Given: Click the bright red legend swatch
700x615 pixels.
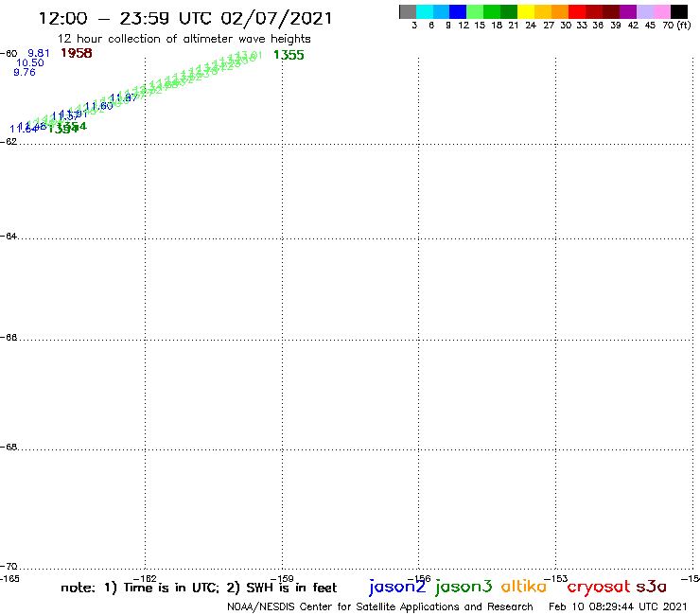Looking at the screenshot, I should pos(577,11).
